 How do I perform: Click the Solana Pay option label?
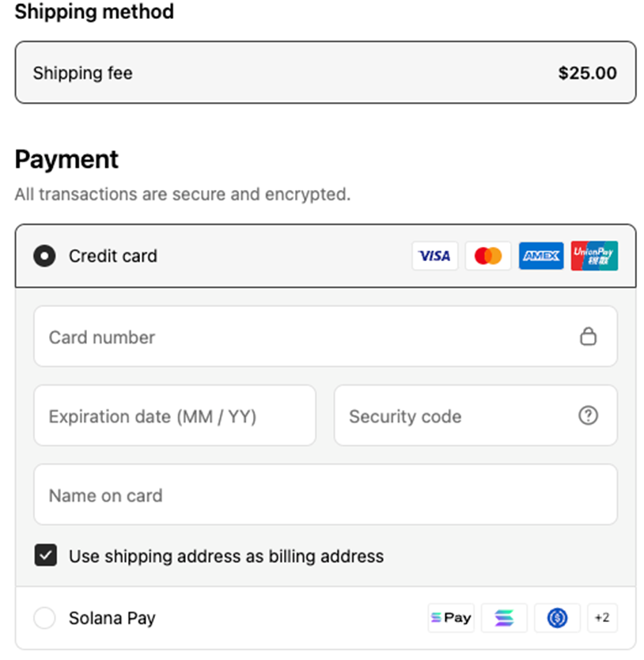[111, 618]
